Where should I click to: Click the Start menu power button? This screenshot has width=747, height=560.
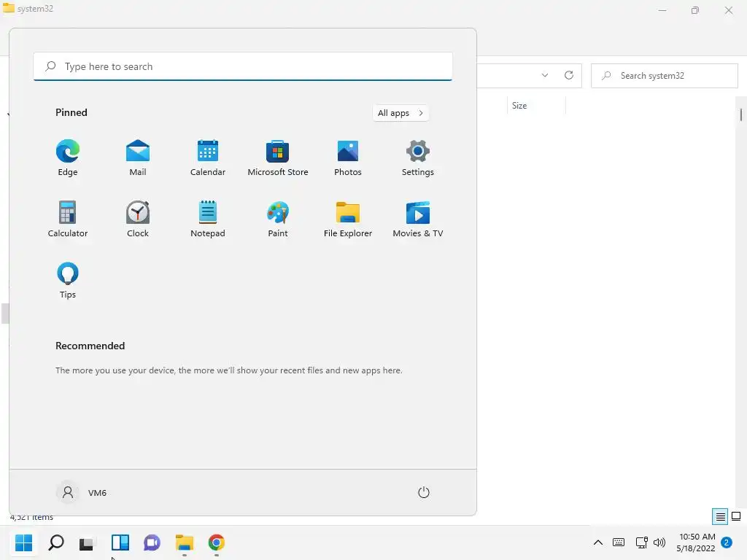coord(424,492)
